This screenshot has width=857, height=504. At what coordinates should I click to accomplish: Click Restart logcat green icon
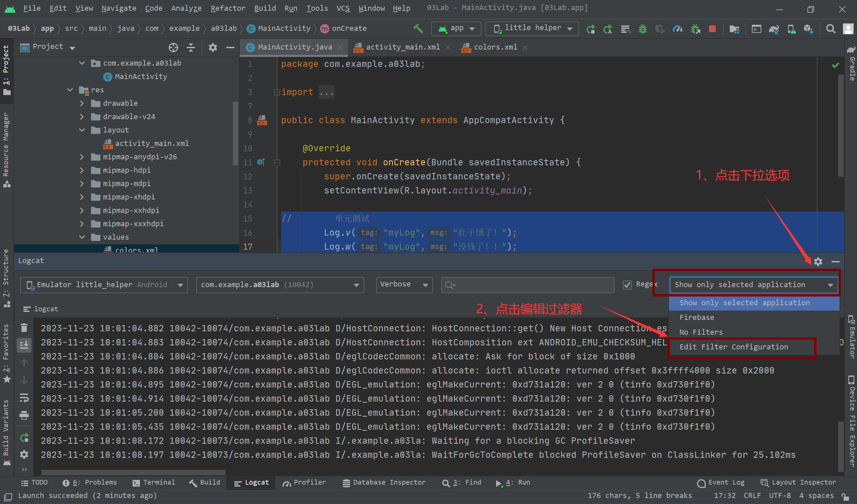click(24, 438)
